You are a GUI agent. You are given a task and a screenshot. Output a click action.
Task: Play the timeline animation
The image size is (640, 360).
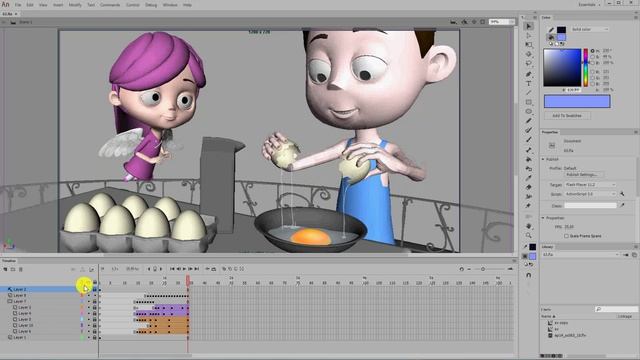(x=184, y=269)
